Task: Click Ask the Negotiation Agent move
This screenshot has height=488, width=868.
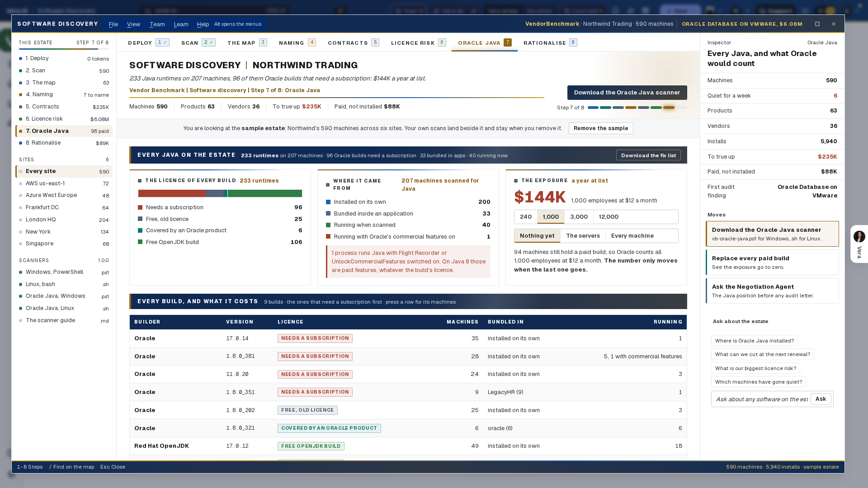Action: tap(772, 291)
